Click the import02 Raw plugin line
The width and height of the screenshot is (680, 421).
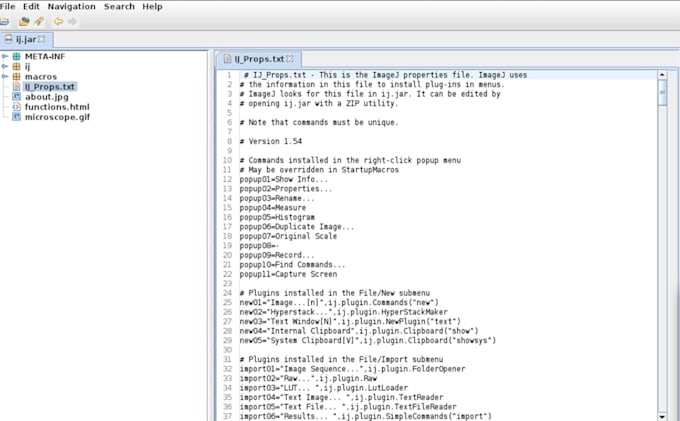pyautogui.click(x=308, y=379)
